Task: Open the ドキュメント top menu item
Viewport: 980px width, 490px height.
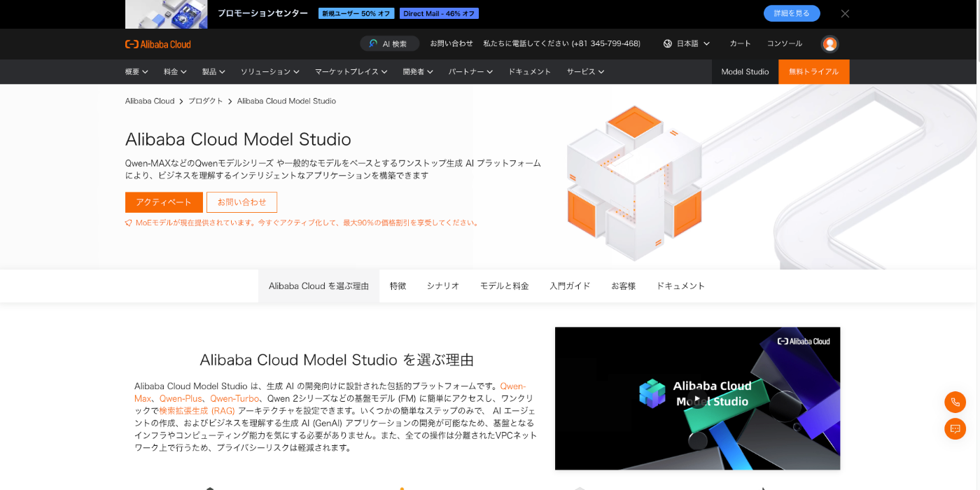Action: click(529, 71)
